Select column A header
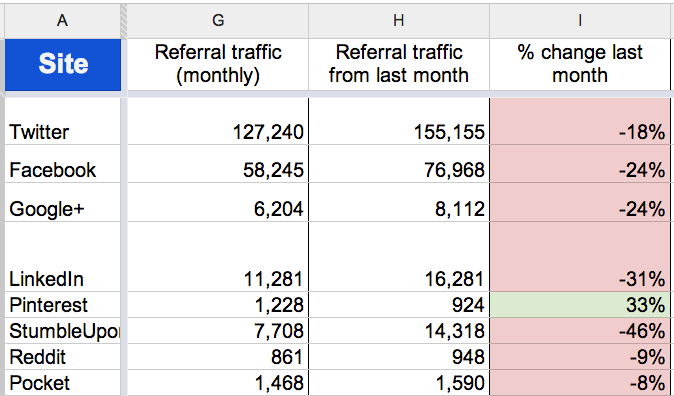Viewport: 674px width, 396px height. click(x=63, y=21)
